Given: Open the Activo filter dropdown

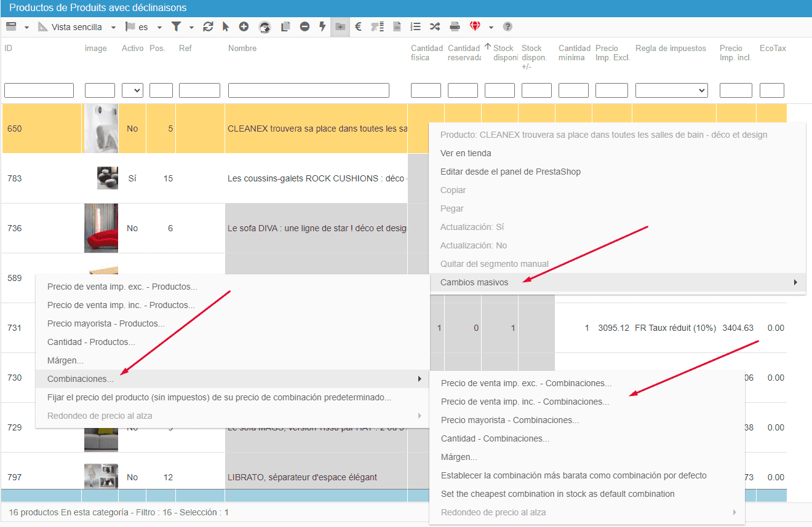Looking at the screenshot, I should click(132, 90).
